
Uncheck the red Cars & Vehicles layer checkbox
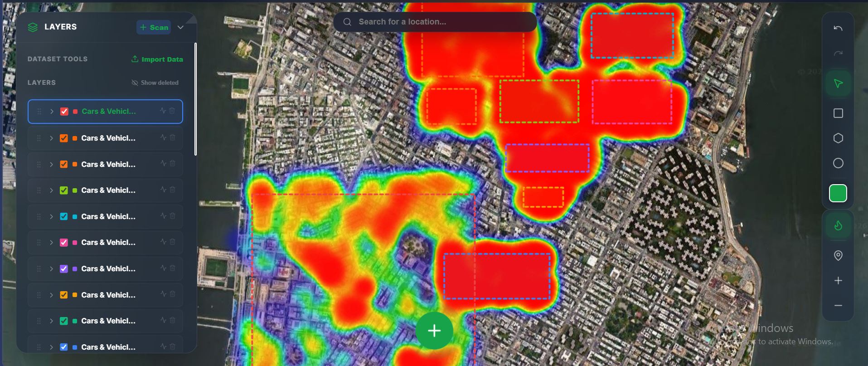point(64,112)
